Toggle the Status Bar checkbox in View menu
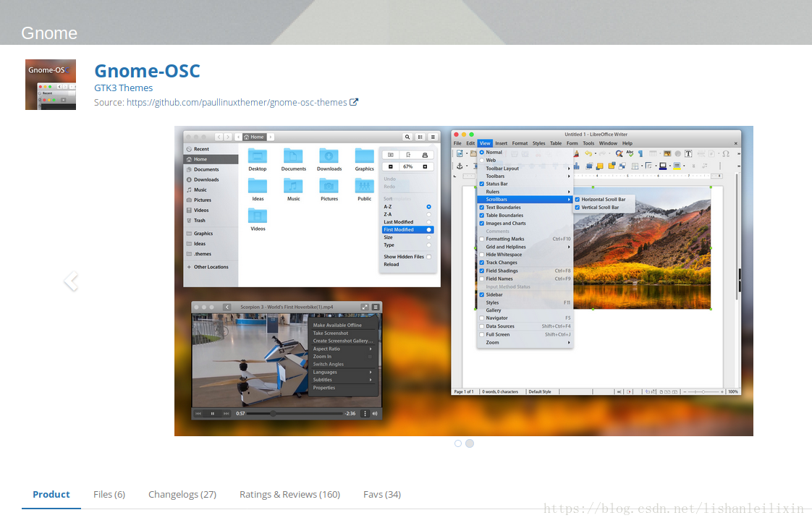The width and height of the screenshot is (812, 523). [x=481, y=184]
